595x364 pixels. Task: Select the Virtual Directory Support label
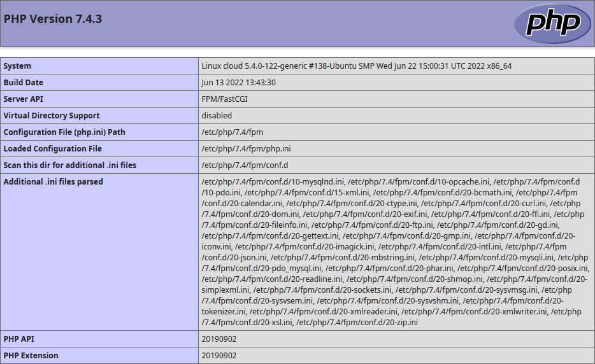(x=52, y=116)
